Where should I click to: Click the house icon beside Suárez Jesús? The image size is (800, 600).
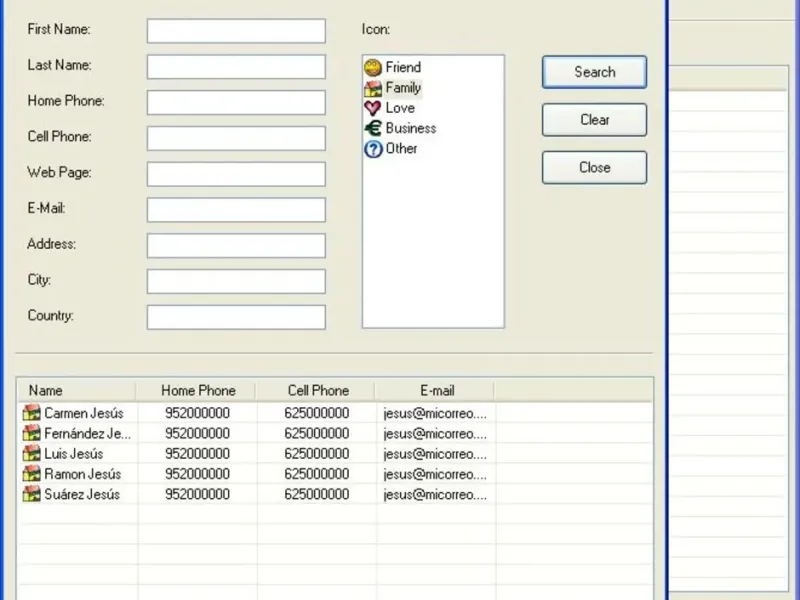click(32, 494)
